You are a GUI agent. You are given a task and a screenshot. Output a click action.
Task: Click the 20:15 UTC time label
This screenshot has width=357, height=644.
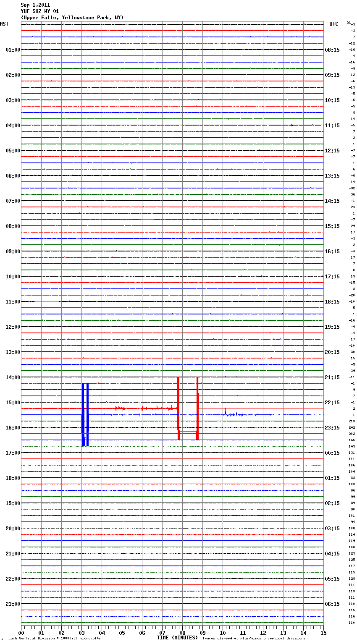[x=332, y=352]
